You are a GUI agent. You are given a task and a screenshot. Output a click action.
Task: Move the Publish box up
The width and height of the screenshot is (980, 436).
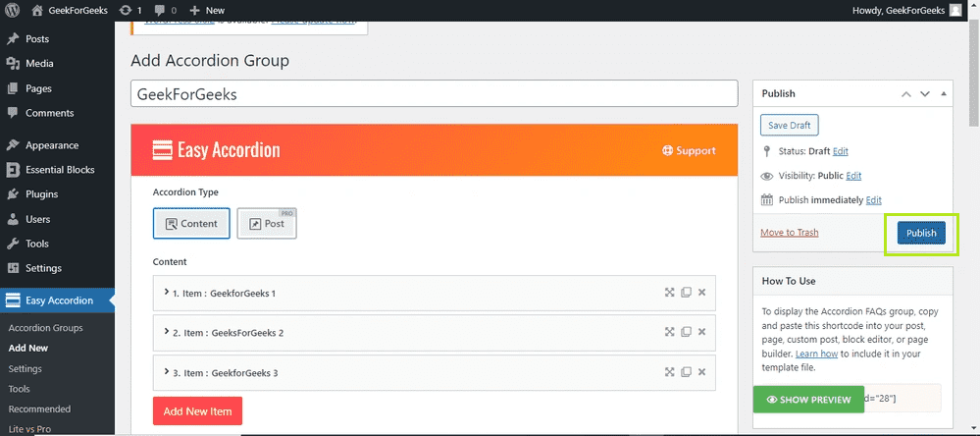click(905, 94)
